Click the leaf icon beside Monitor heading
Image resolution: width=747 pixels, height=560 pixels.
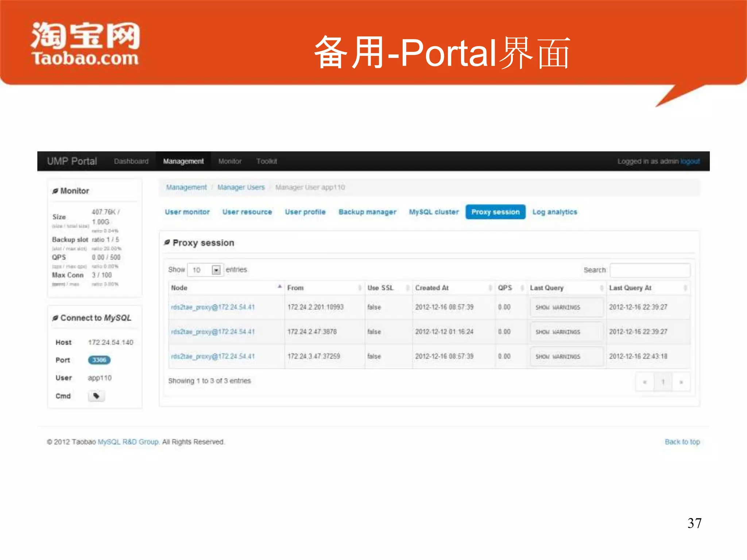(55, 191)
